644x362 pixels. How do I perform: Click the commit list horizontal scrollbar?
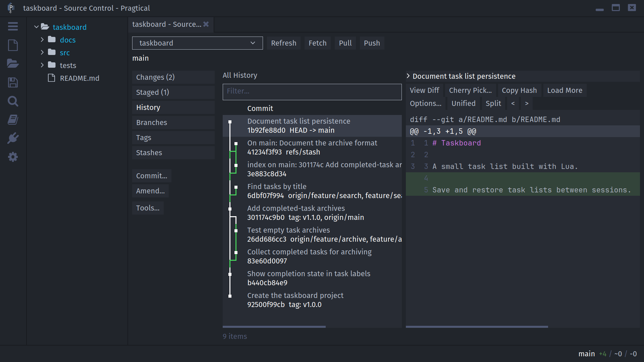(x=274, y=326)
